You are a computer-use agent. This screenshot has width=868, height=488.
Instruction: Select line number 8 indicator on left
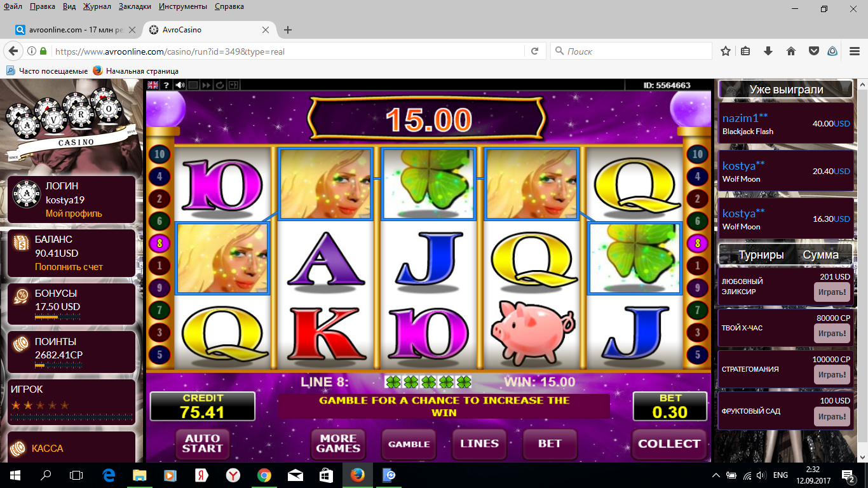[159, 243]
